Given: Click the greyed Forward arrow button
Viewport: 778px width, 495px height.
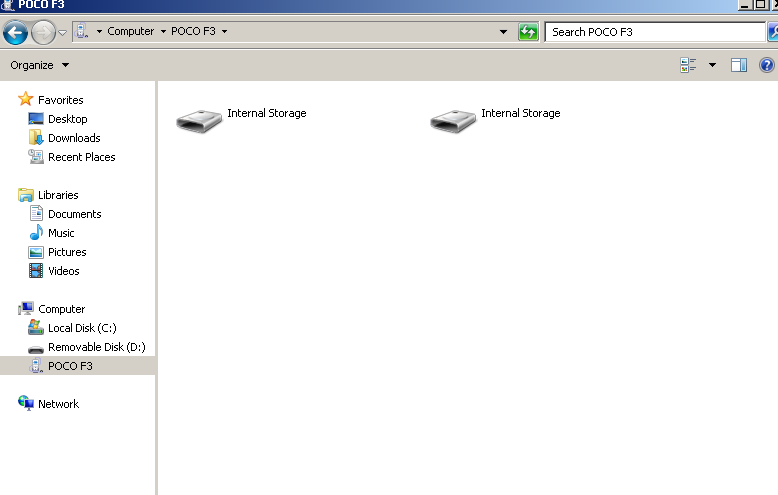Looking at the screenshot, I should click(x=43, y=33).
